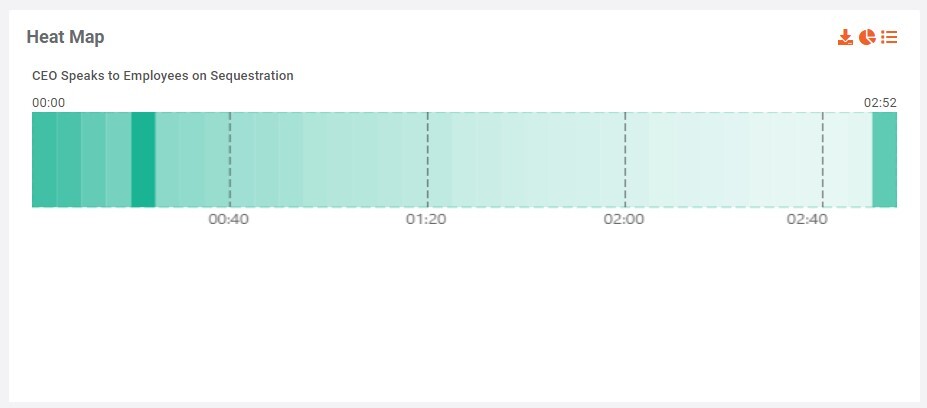Screen dimensions: 927x408
Task: Click the 01:20 dashed timeline marker
Action: (x=428, y=160)
